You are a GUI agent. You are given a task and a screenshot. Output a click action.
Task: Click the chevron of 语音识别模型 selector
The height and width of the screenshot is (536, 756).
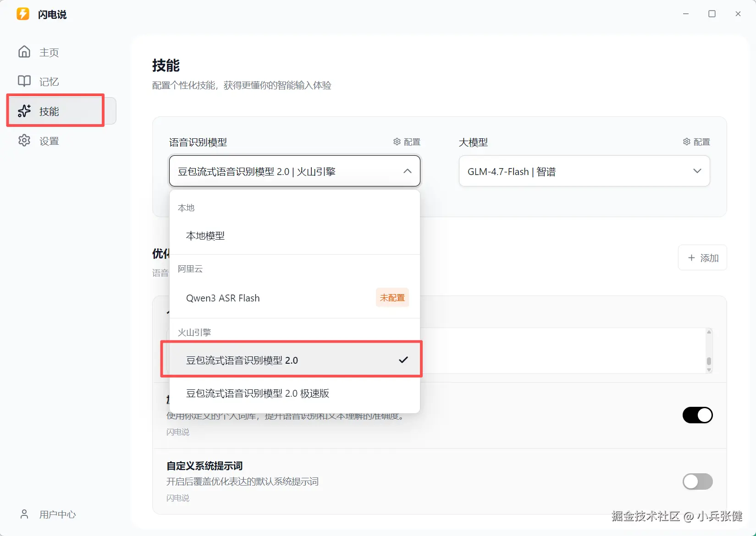pos(408,171)
